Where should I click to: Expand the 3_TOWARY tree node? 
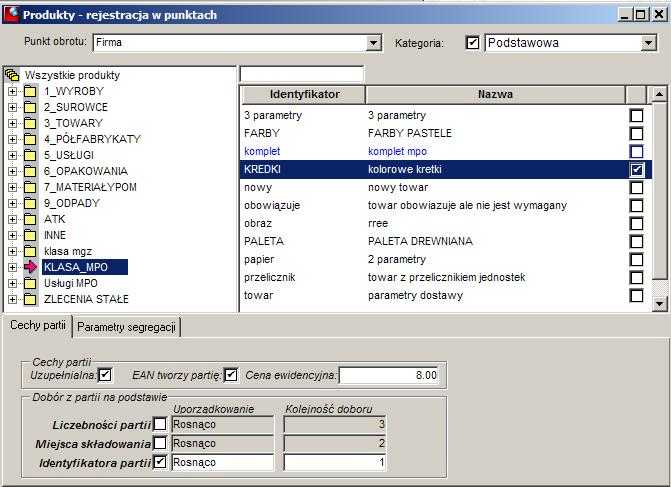pyautogui.click(x=12, y=123)
